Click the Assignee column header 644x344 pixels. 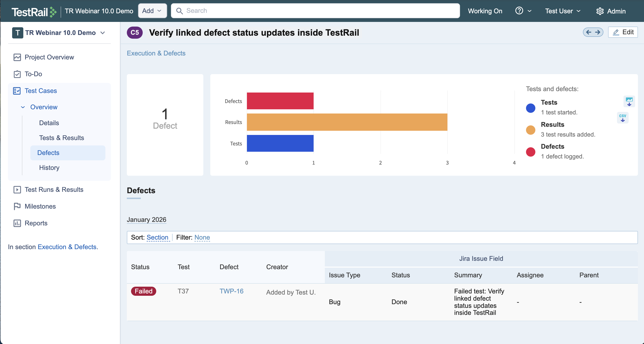pyautogui.click(x=530, y=275)
